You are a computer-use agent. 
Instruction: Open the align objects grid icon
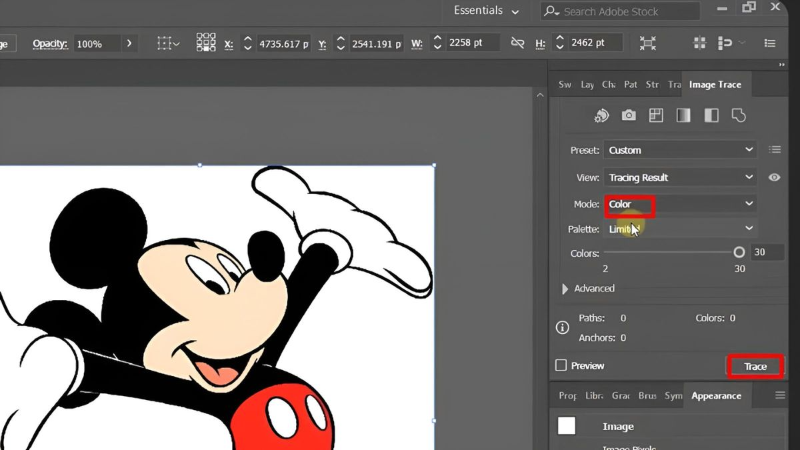coord(699,43)
